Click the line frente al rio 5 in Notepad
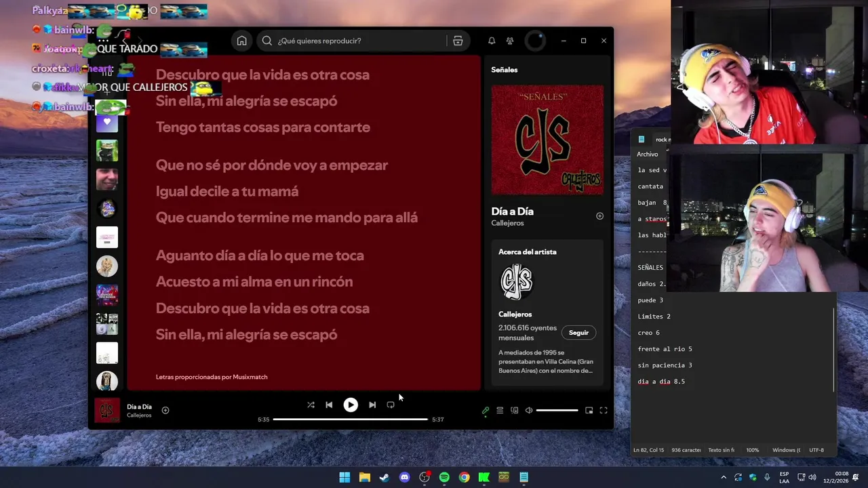The height and width of the screenshot is (488, 868). point(665,349)
